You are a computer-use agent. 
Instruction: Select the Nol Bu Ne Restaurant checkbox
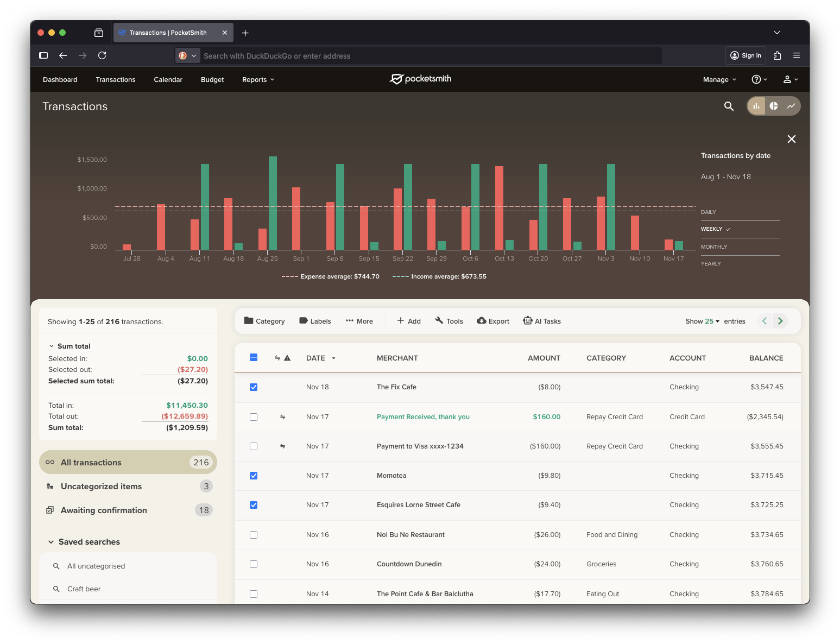click(254, 535)
